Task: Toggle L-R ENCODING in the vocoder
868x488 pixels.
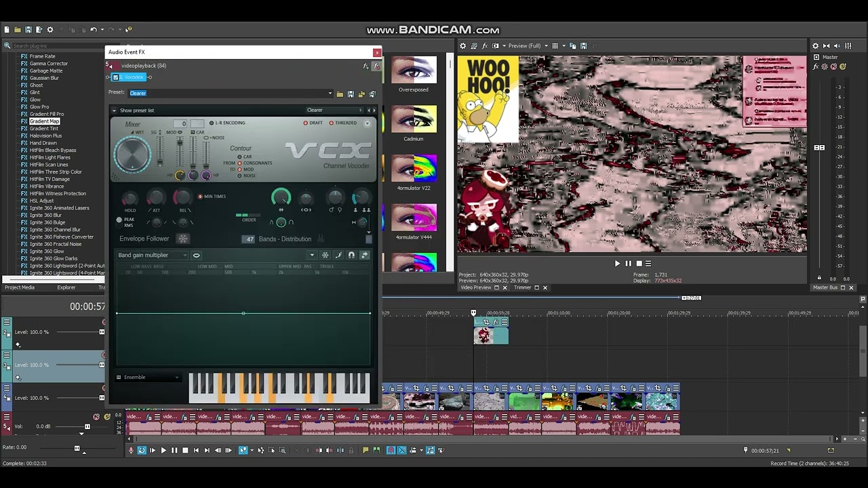Action: (227, 123)
